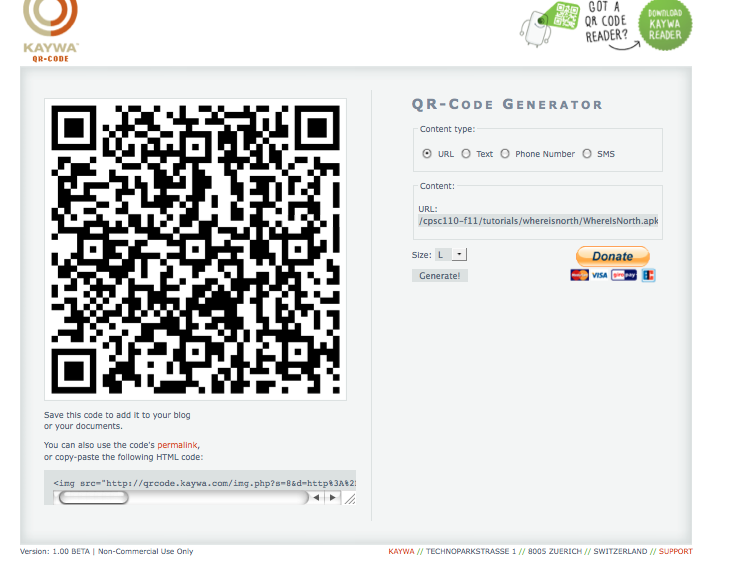The width and height of the screenshot is (729, 562).
Task: Click into the URL content input field
Action: 538,221
